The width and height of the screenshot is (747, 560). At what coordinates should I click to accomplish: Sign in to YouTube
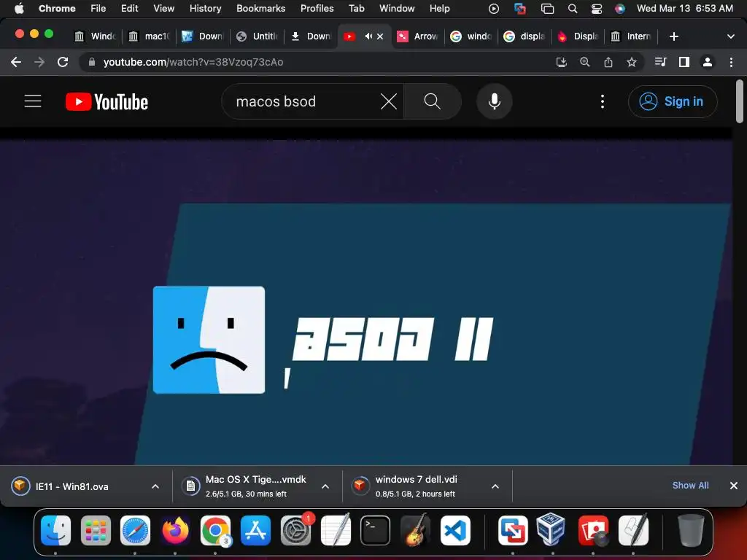[x=672, y=101]
